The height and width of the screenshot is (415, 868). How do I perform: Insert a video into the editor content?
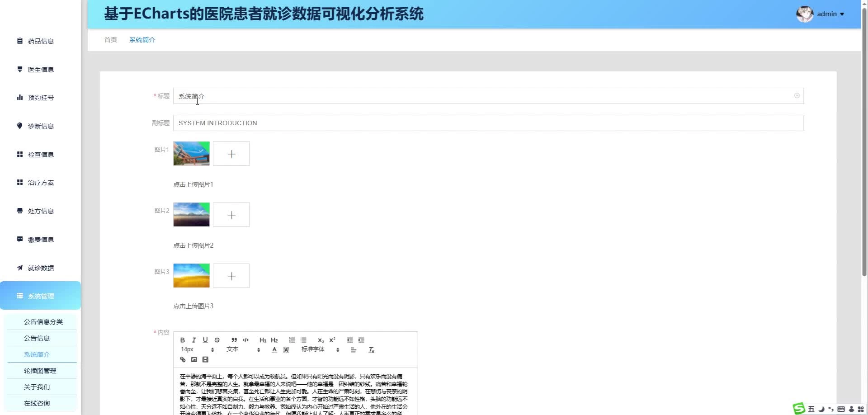[205, 359]
